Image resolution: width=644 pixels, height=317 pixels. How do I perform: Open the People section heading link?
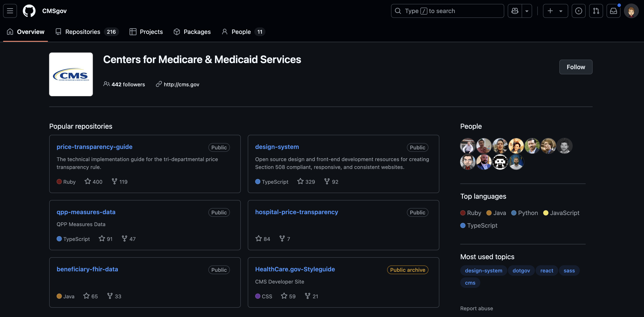click(471, 126)
